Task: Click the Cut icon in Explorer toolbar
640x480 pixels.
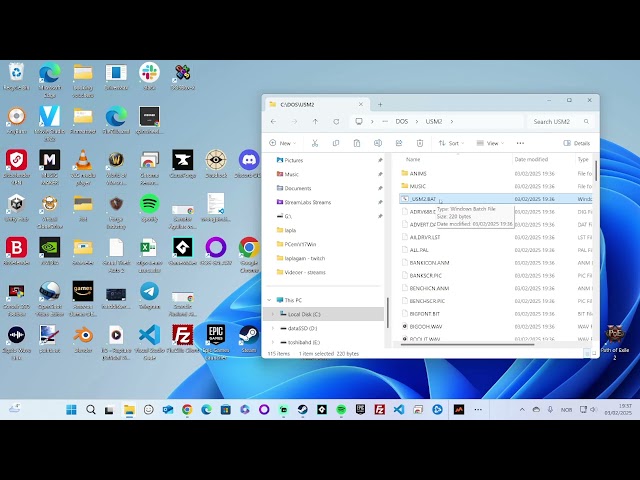Action: point(315,143)
